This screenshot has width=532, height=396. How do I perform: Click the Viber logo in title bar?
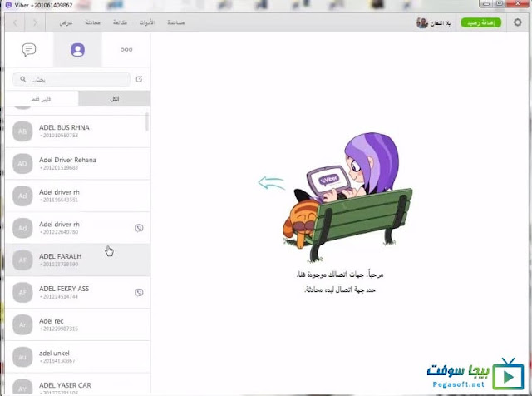pos(8,5)
